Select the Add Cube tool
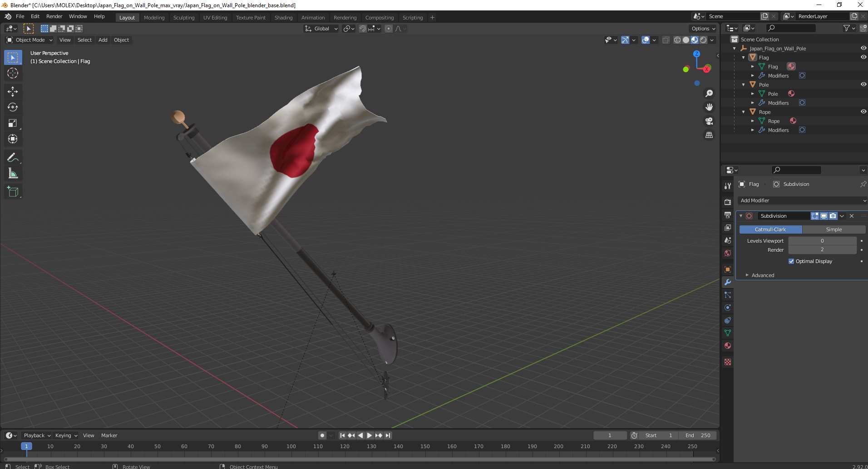868x469 pixels. [13, 192]
